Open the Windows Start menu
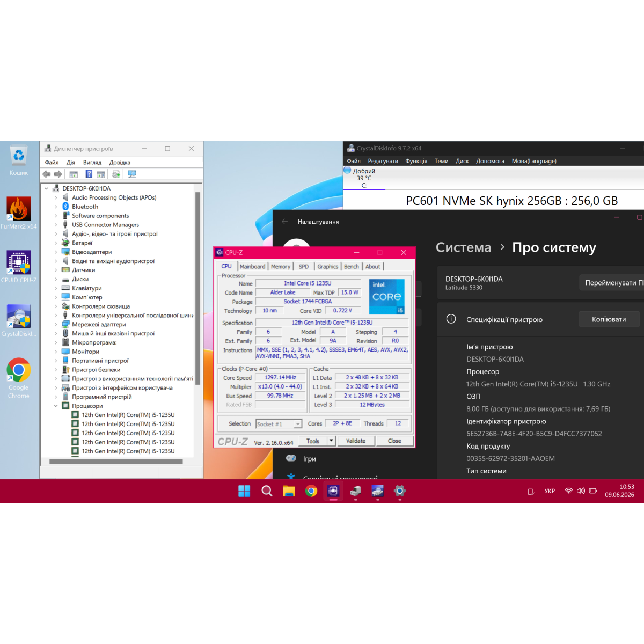The width and height of the screenshot is (644, 644). pos(244,491)
